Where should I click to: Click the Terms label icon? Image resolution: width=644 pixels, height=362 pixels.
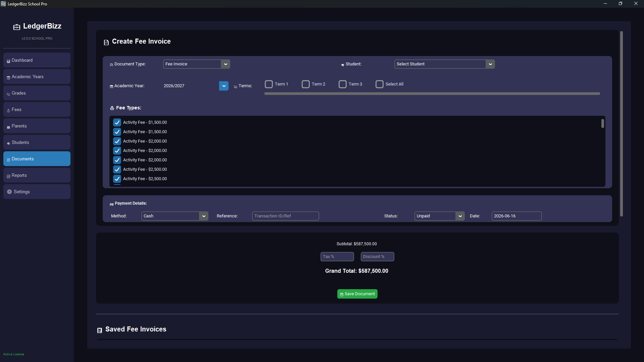[236, 87]
